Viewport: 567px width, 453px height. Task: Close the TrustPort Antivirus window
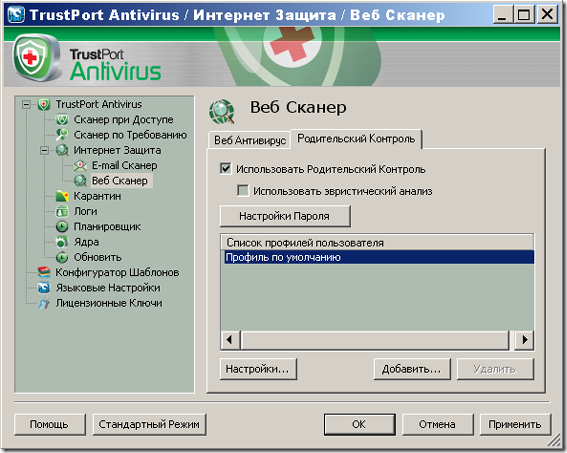[547, 15]
